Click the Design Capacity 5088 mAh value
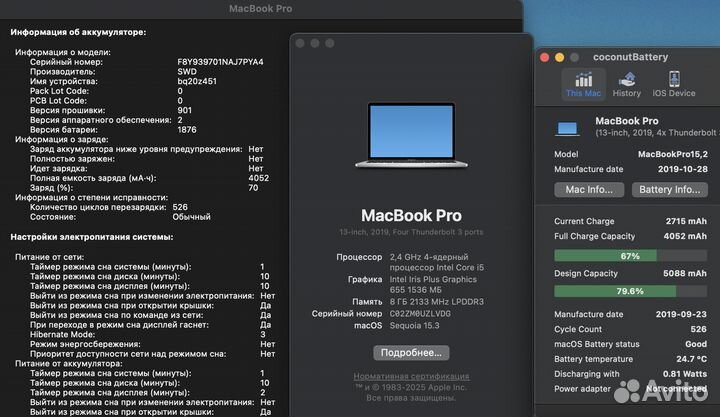Viewport: 720px width, 417px height. (x=685, y=273)
